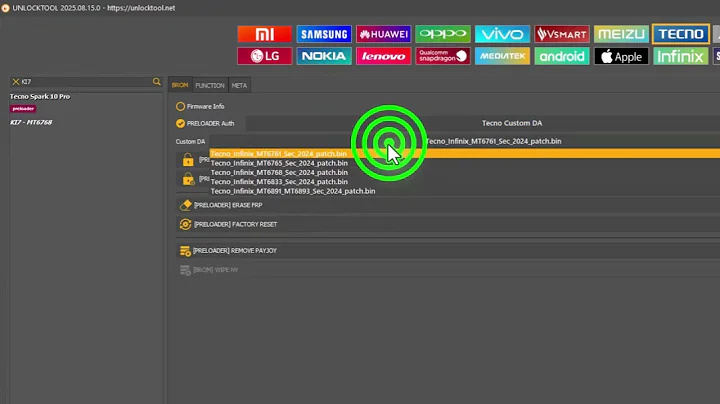Image resolution: width=720 pixels, height=404 pixels.
Task: Switch to the BROM tab
Action: (180, 85)
